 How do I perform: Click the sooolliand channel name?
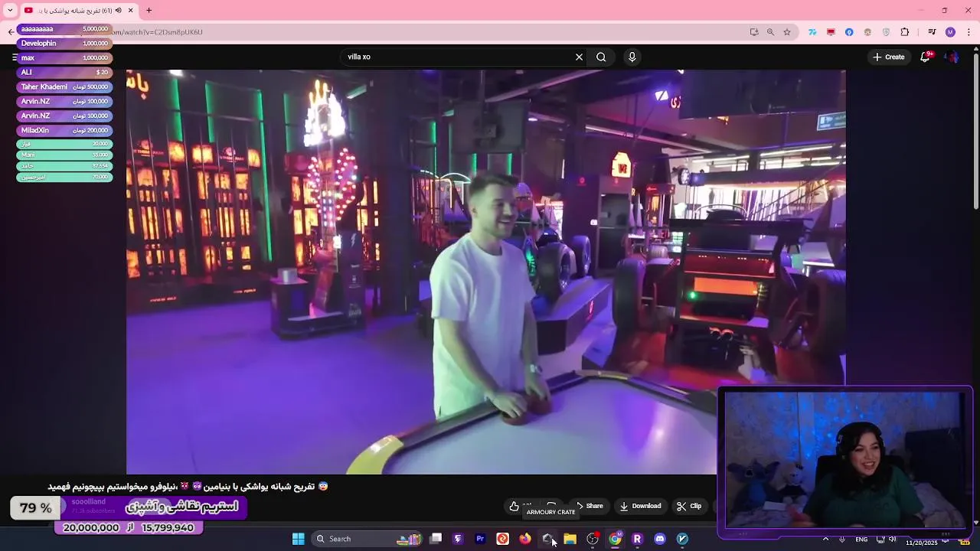pos(89,502)
